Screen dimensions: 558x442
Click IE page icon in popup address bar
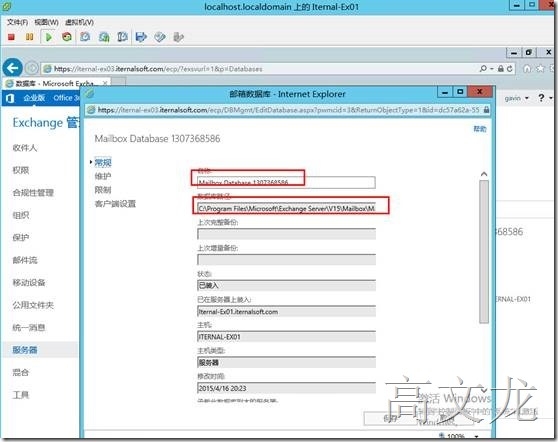point(91,110)
